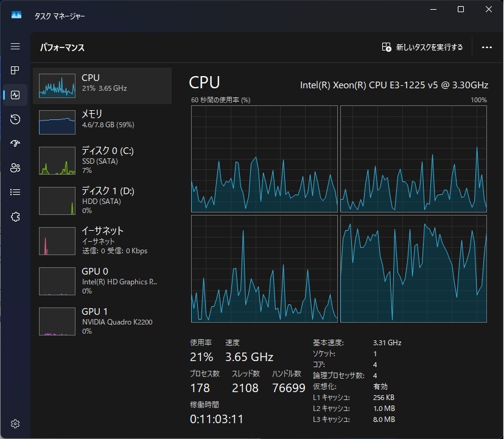Select the メモリ resource entry
This screenshot has height=439, width=504.
click(102, 122)
